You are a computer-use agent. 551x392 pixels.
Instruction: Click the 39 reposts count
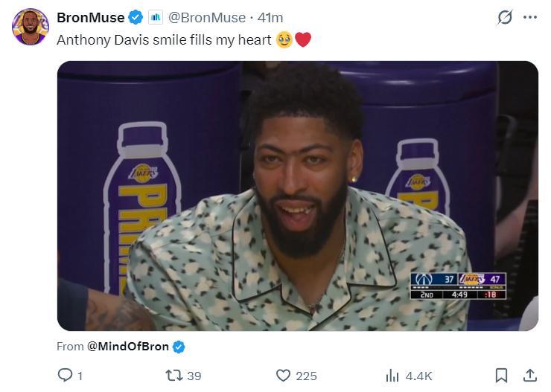coord(194,376)
